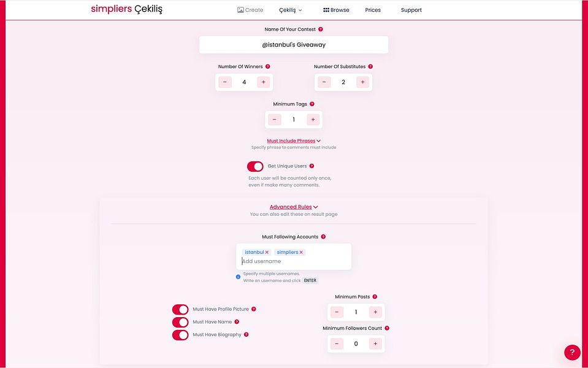Screen dimensions: 588x368
Task: Click the Number Of Winners value 4
Action: point(244,82)
